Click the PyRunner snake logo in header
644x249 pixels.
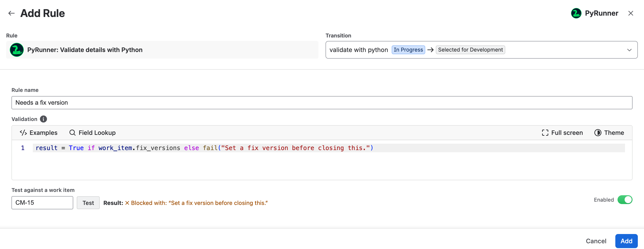576,13
